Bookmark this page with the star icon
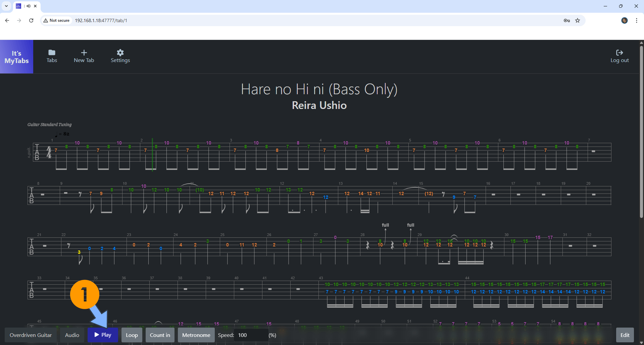 pos(578,20)
